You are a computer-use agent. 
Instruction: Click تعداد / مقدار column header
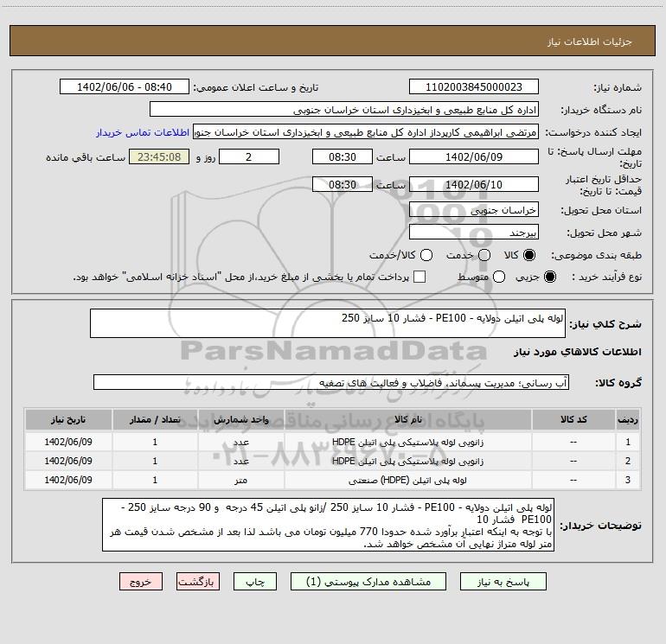(x=155, y=420)
